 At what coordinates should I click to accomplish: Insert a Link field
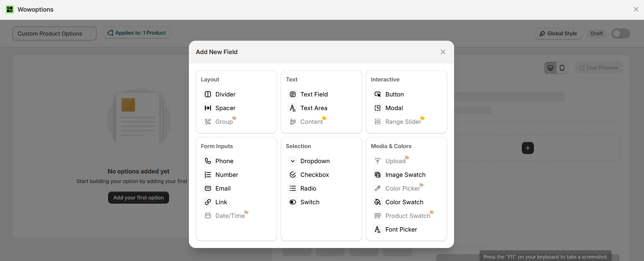pos(221,202)
